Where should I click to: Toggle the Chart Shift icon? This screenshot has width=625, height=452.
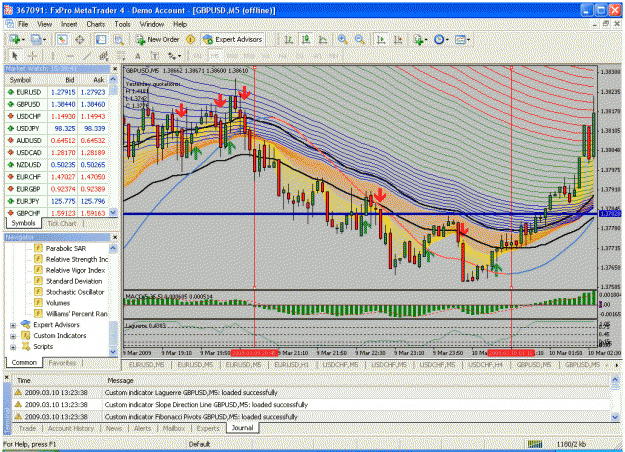(x=398, y=39)
